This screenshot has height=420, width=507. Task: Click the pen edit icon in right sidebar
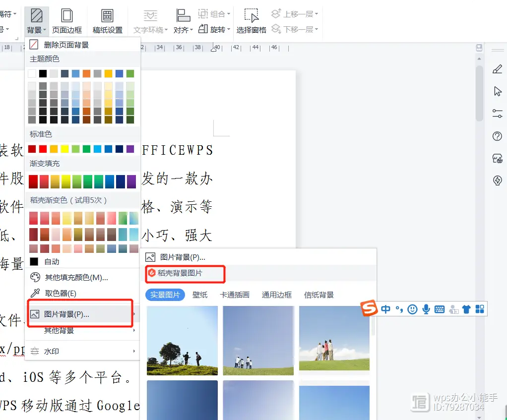(497, 69)
